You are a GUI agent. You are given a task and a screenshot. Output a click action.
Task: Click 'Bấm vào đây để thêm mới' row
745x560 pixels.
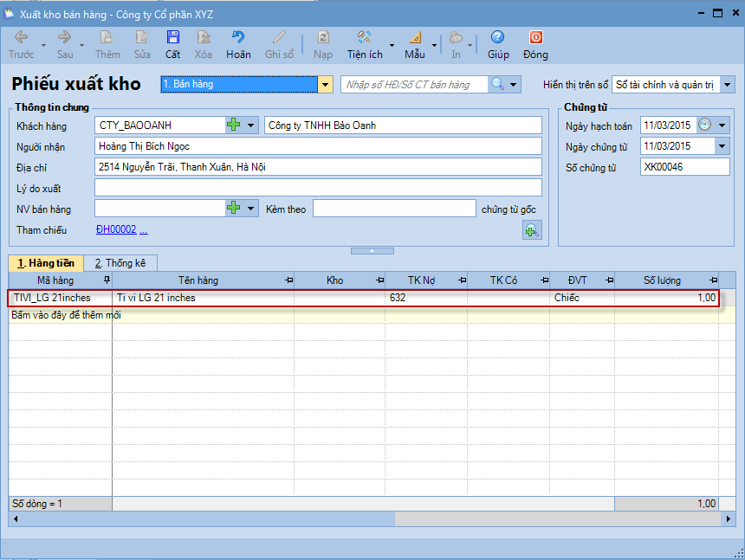coord(66,315)
